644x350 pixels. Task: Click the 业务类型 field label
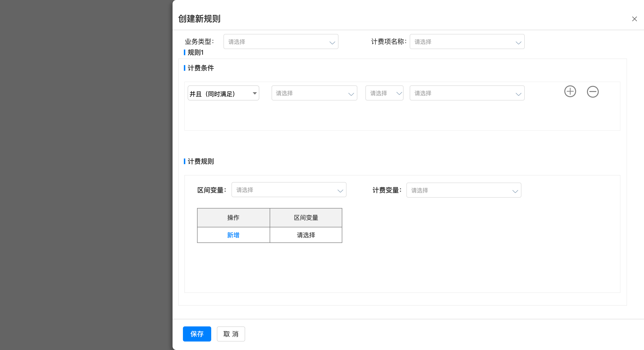199,42
